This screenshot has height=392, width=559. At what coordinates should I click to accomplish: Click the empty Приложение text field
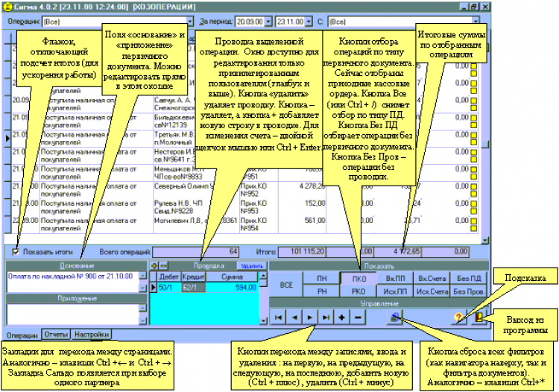pos(73,314)
